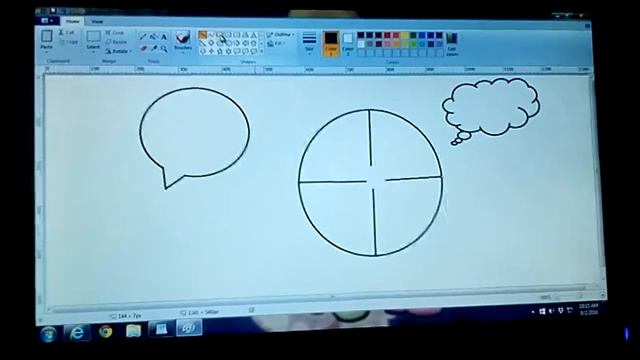
Task: Choose the Four-point star shape
Action: coord(211,51)
